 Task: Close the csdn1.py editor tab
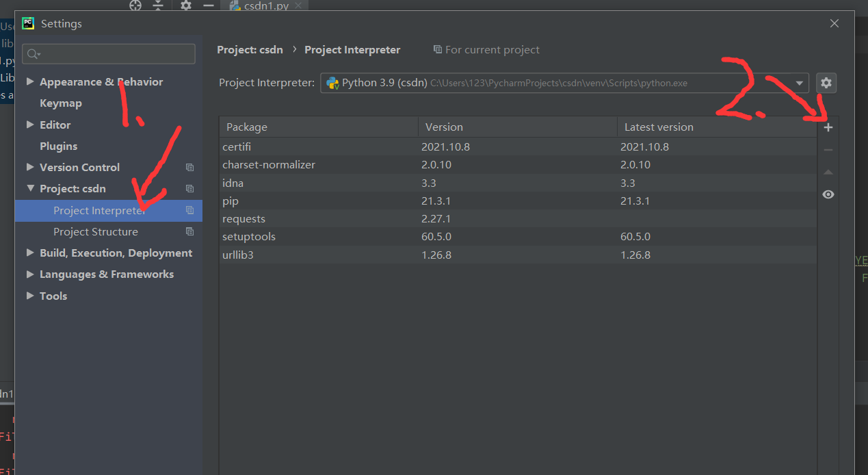coord(298,5)
